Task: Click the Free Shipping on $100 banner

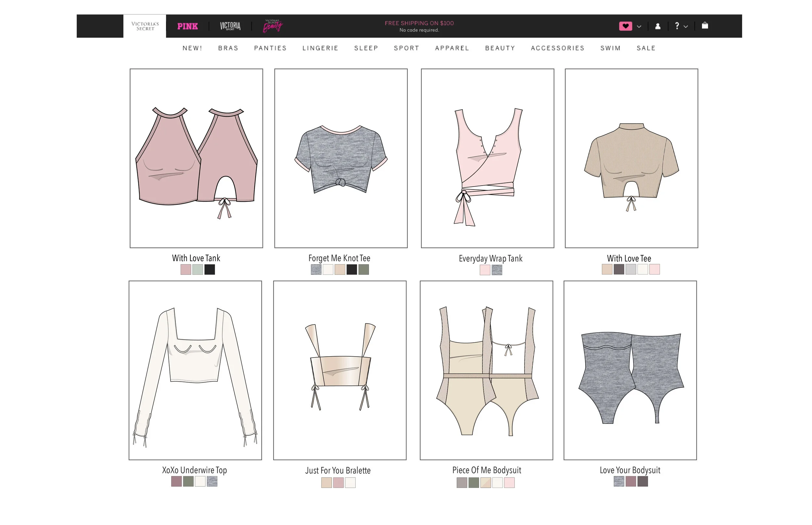Action: pyautogui.click(x=419, y=26)
